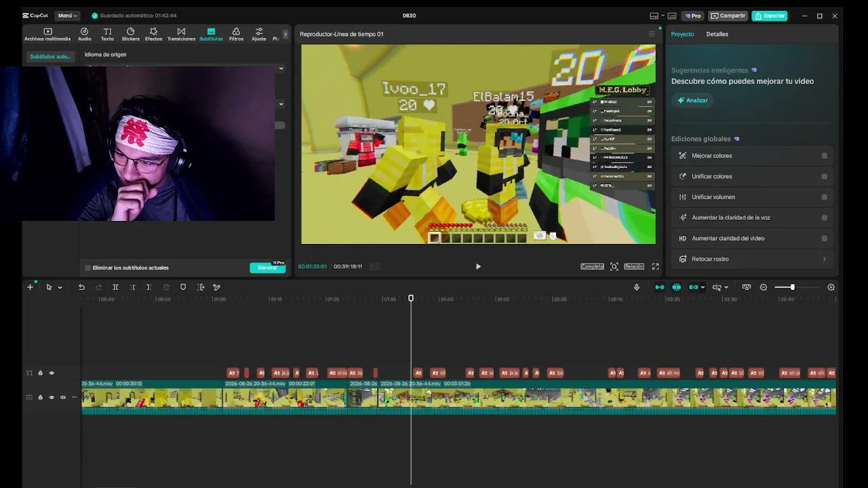Delete the selected clip with trash icon
Screen dimensions: 868x488
tap(166, 287)
